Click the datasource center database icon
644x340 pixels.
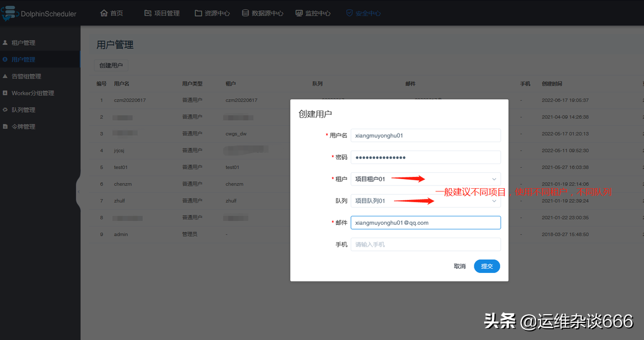pyautogui.click(x=245, y=13)
